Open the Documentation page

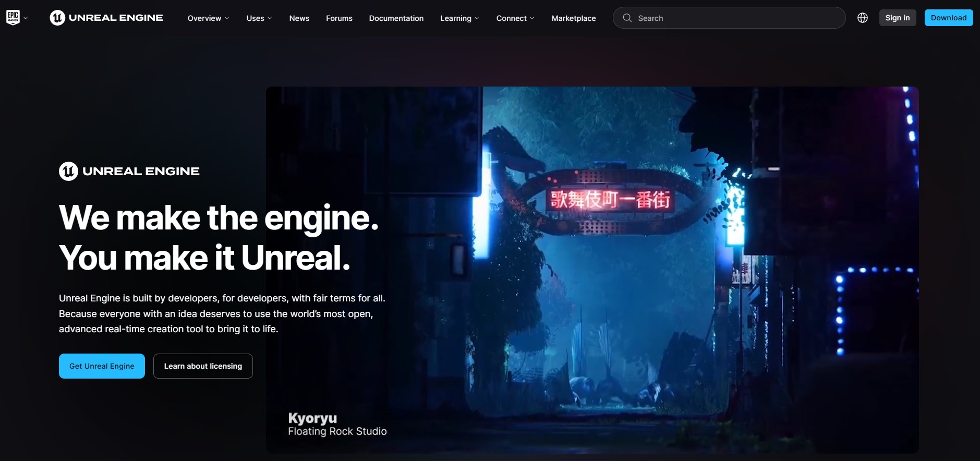[x=396, y=18]
